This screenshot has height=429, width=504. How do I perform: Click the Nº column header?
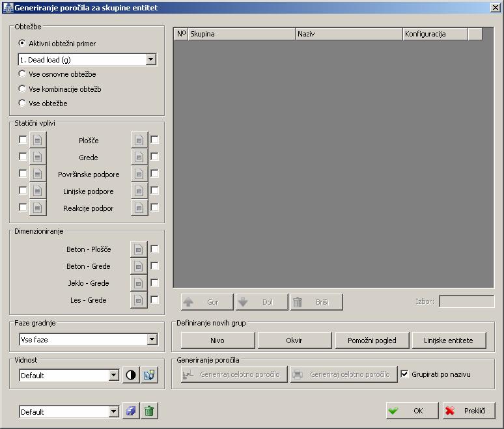(181, 34)
